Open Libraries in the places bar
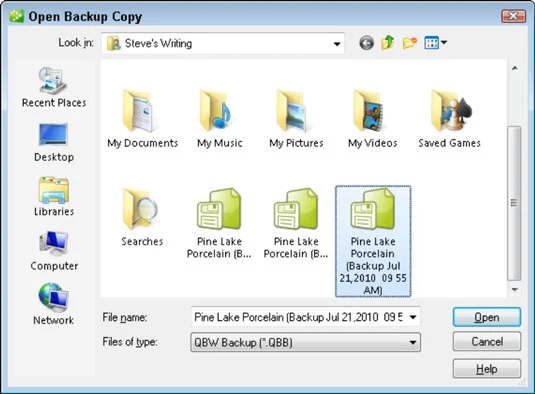 pos(54,196)
